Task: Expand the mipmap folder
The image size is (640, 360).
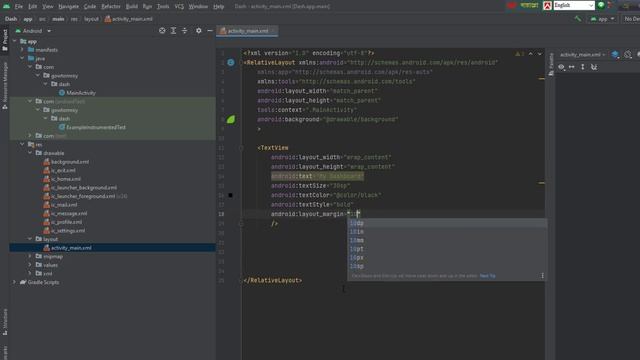Action: pos(30,256)
